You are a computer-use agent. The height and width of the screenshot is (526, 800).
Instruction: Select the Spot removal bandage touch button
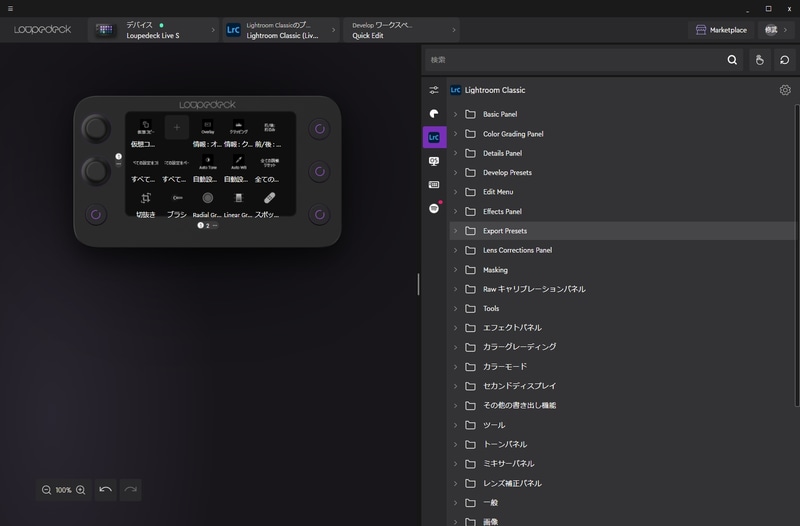pyautogui.click(x=269, y=204)
